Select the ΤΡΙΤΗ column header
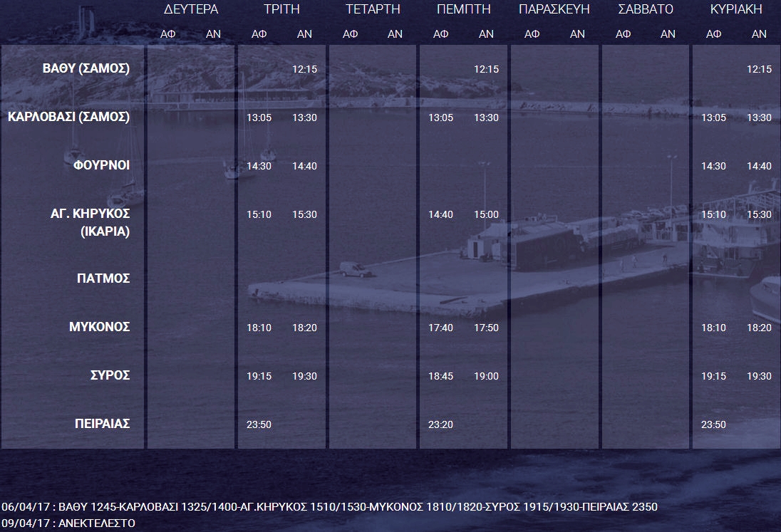Viewport: 781px width, 532px height. pyautogui.click(x=281, y=10)
